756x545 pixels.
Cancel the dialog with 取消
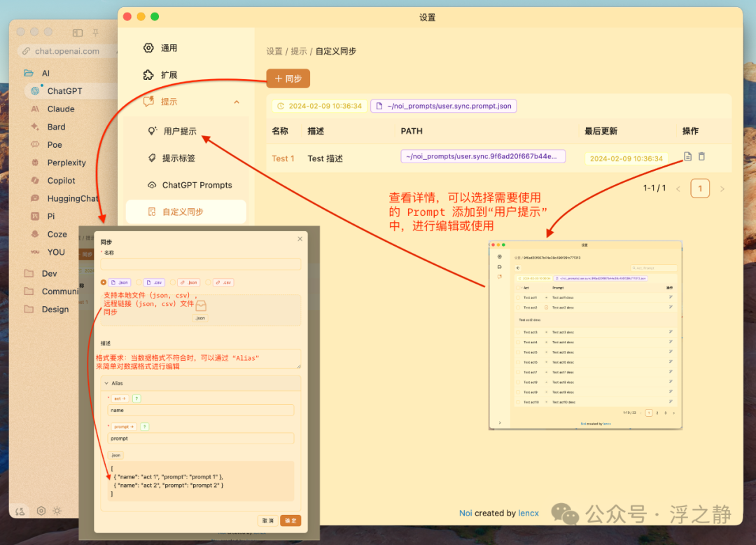tap(268, 521)
